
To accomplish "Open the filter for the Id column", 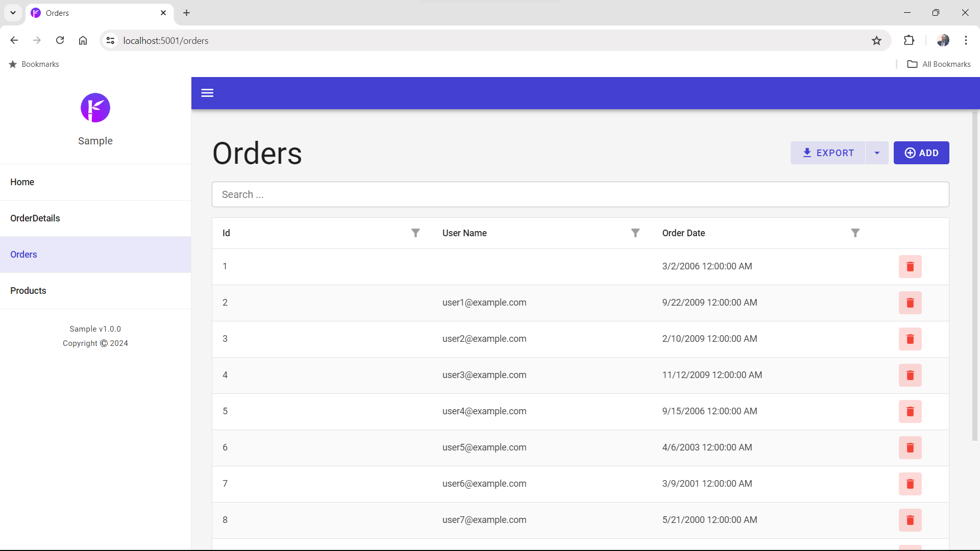I will (415, 233).
